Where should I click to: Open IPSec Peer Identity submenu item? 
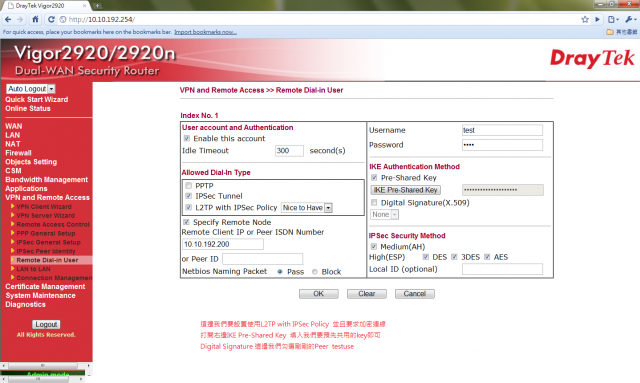coord(46,251)
